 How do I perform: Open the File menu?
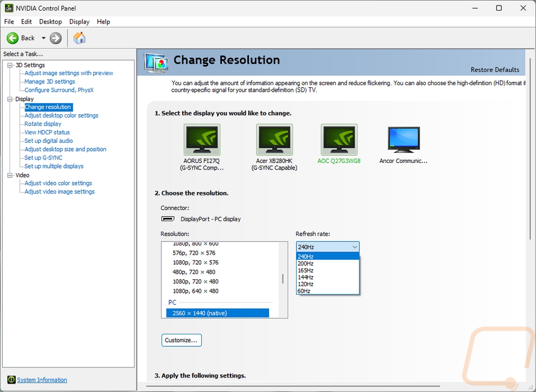pyautogui.click(x=9, y=21)
